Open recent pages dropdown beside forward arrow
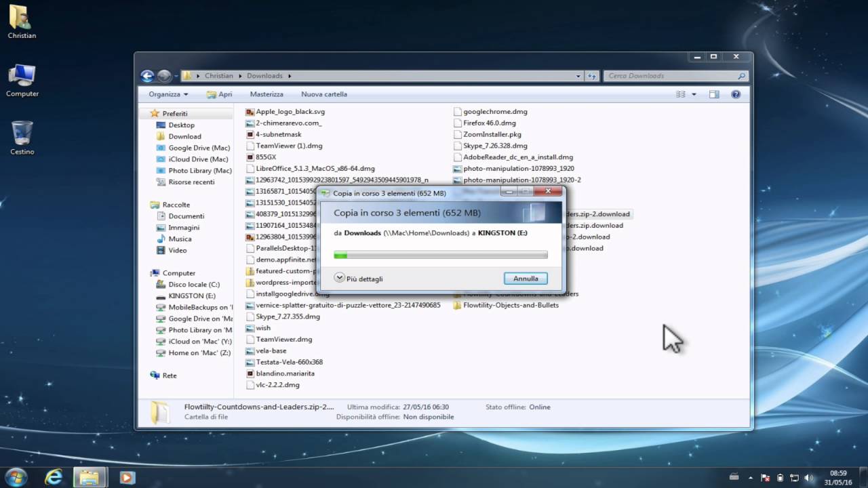 pyautogui.click(x=176, y=76)
